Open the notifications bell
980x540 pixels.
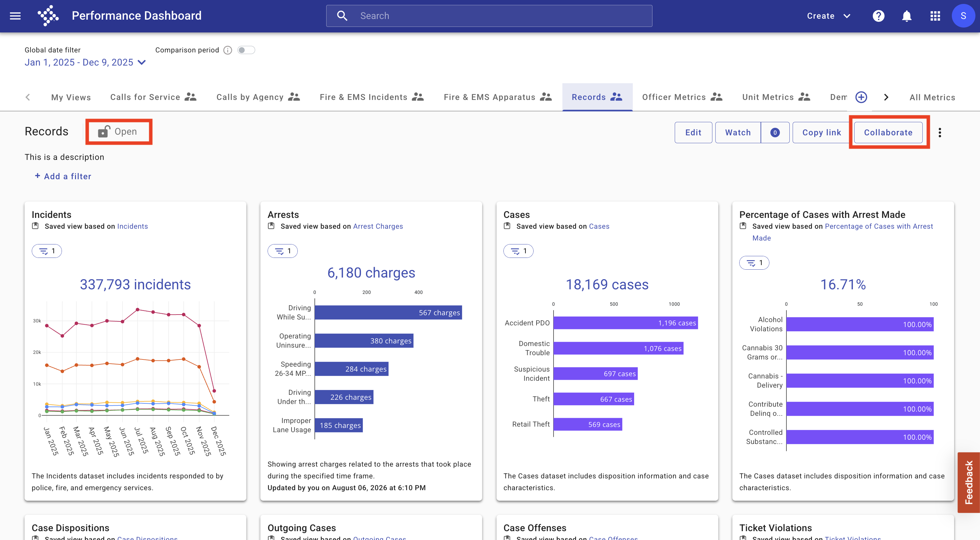pyautogui.click(x=907, y=16)
